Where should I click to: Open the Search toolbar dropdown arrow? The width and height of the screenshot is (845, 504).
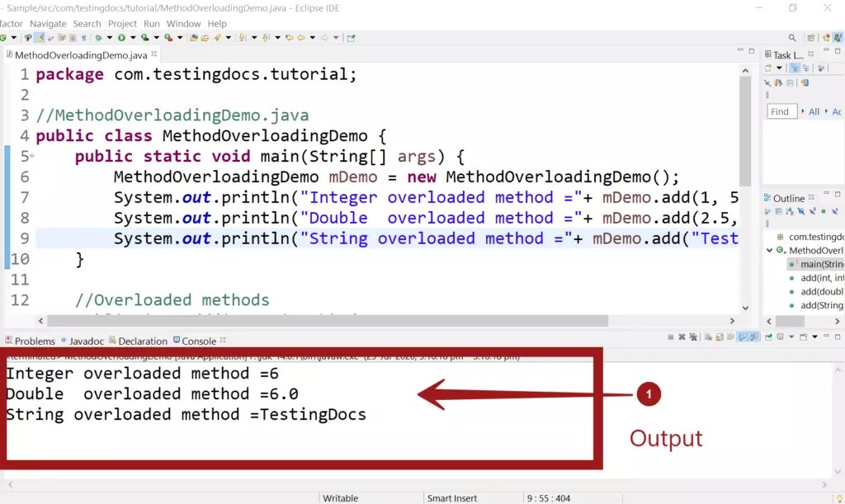pyautogui.click(x=228, y=38)
